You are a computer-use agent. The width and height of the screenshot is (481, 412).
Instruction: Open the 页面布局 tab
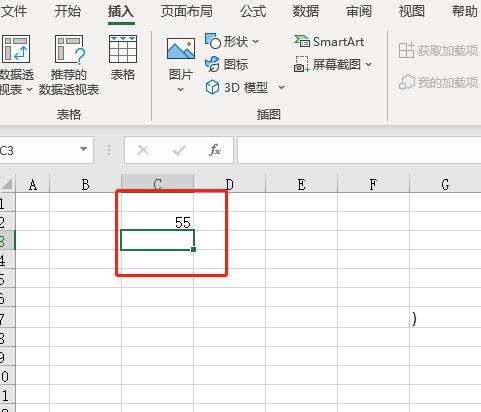click(187, 12)
